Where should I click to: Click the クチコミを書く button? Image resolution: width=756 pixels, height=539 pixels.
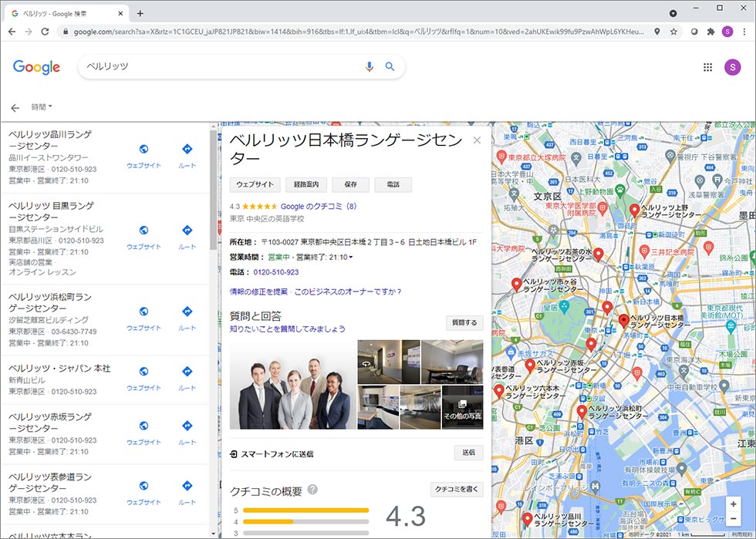click(x=457, y=490)
